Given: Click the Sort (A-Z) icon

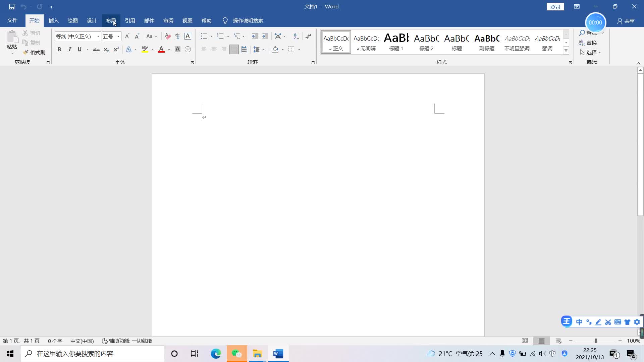Looking at the screenshot, I should (x=296, y=36).
